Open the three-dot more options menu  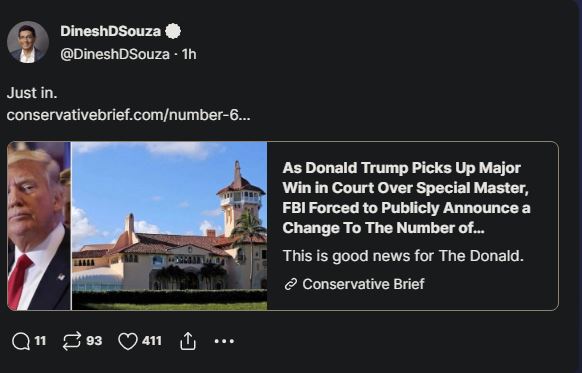click(224, 341)
